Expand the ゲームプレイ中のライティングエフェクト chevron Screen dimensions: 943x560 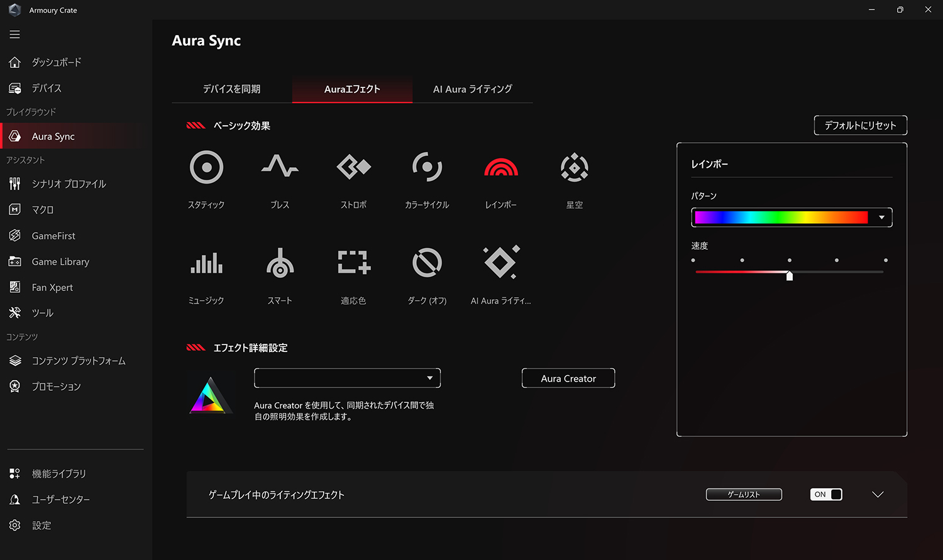878,495
